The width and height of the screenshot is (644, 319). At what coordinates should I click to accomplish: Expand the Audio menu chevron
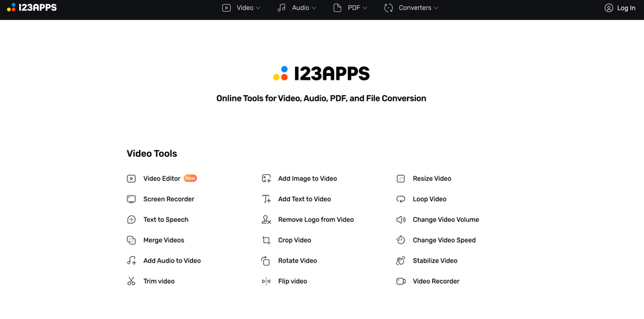click(x=314, y=8)
